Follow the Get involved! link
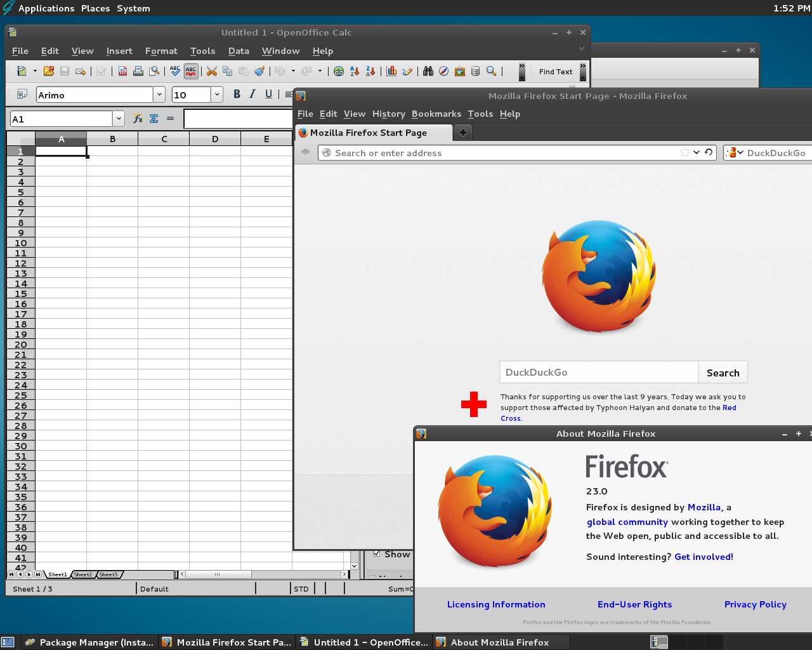 704,557
